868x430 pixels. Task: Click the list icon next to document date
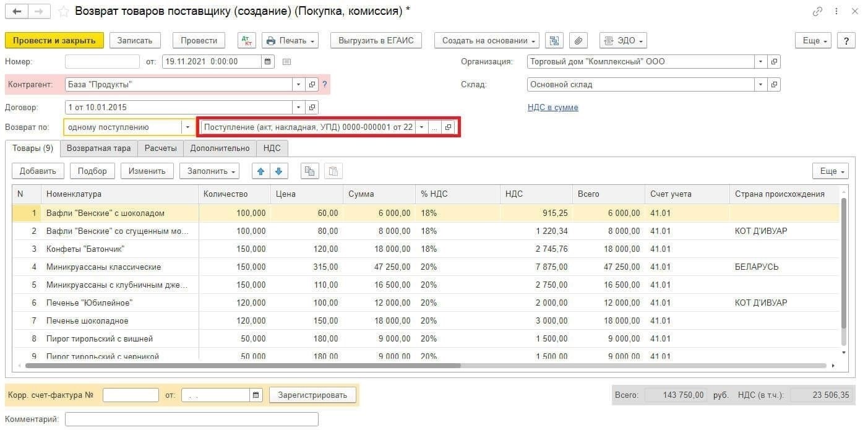pyautogui.click(x=286, y=61)
